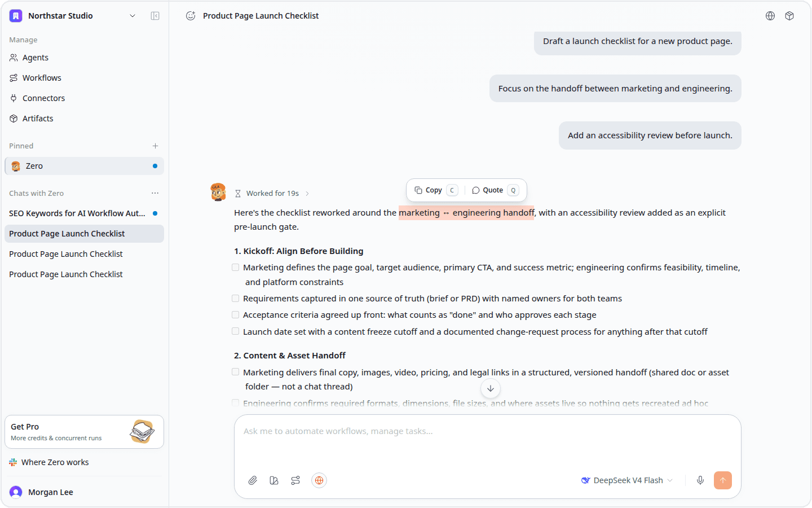Click the Slack icon beside Where Zero works

pos(13,462)
